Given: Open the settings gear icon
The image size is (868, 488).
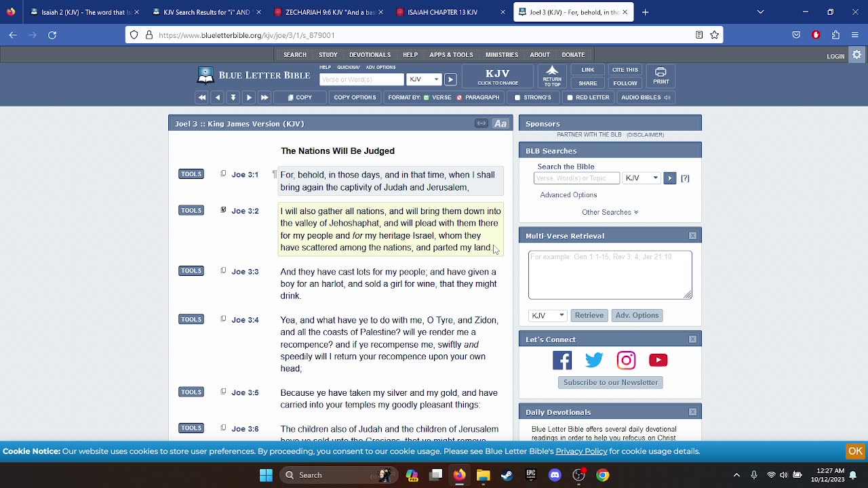Looking at the screenshot, I should tap(856, 55).
